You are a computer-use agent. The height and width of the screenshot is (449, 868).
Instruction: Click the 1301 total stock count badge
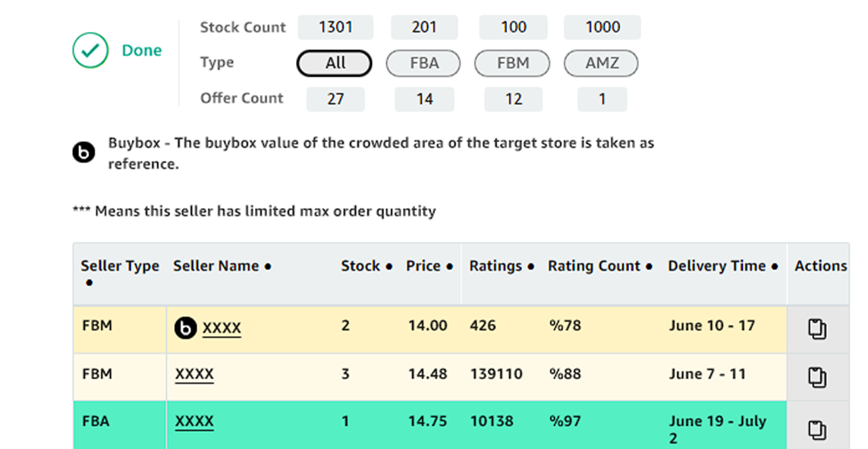[x=335, y=28]
